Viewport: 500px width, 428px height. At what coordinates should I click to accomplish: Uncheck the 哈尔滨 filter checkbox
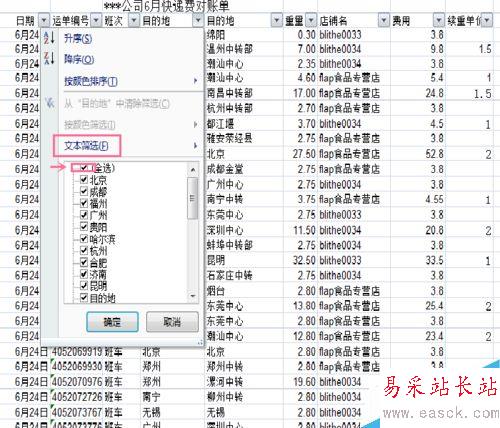[84, 239]
